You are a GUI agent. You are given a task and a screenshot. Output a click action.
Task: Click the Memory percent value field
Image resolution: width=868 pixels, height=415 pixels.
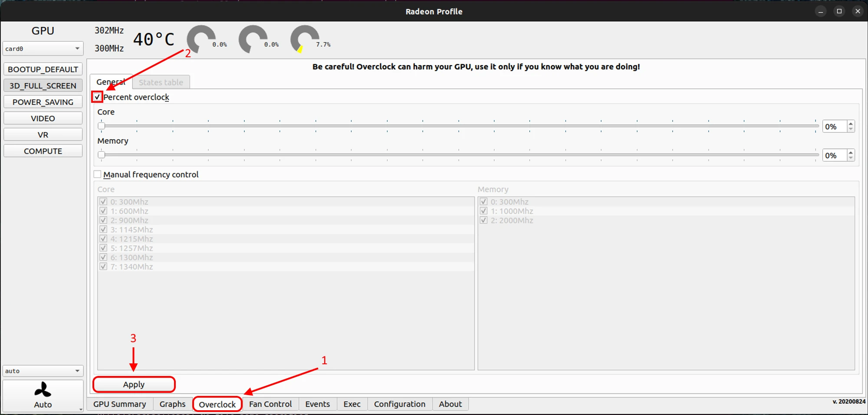pos(834,155)
